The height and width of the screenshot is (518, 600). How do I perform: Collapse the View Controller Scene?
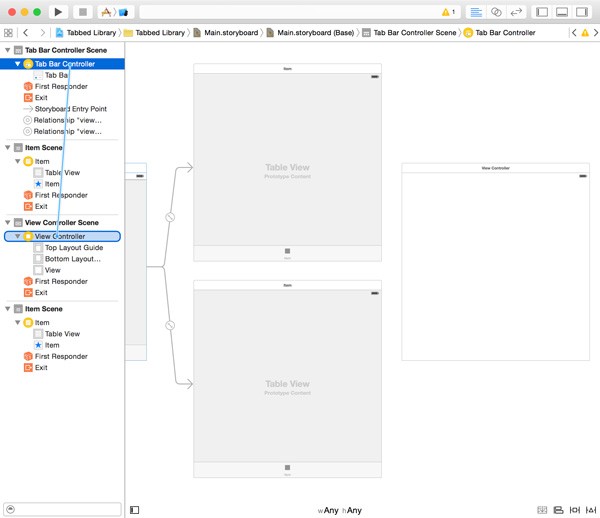pyautogui.click(x=7, y=223)
